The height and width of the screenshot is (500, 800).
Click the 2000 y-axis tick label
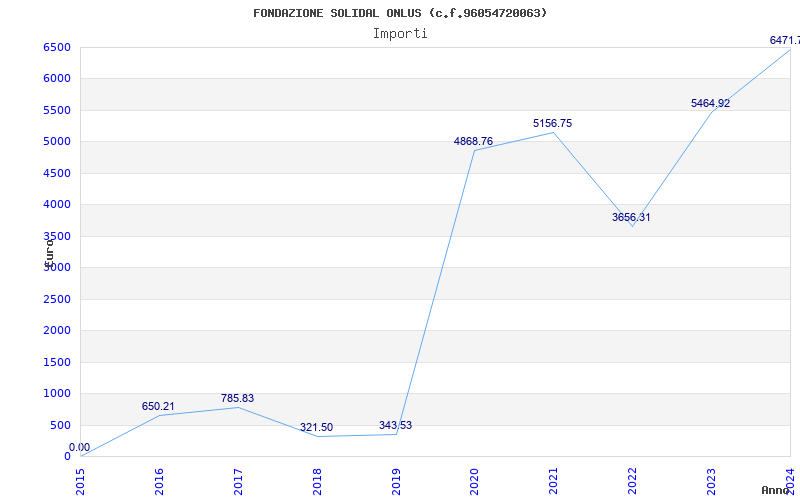57,331
